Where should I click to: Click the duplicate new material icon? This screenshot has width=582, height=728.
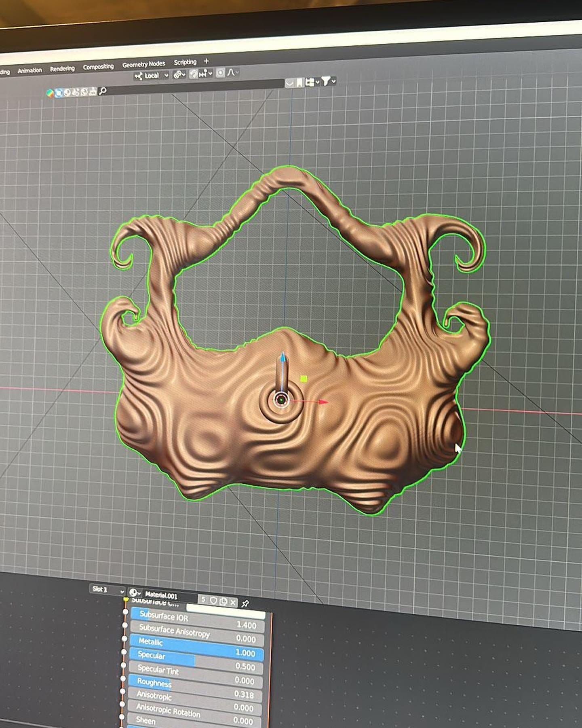[223, 601]
